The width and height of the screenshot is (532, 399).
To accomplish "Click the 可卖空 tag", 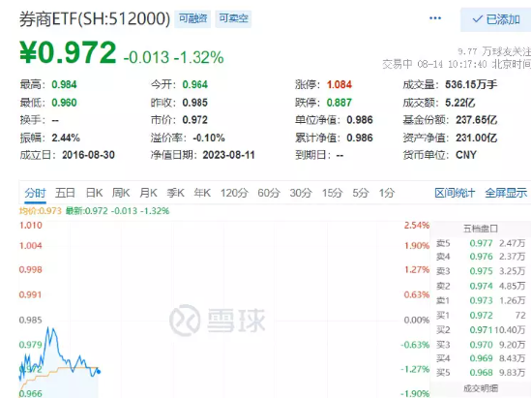I will click(x=233, y=18).
